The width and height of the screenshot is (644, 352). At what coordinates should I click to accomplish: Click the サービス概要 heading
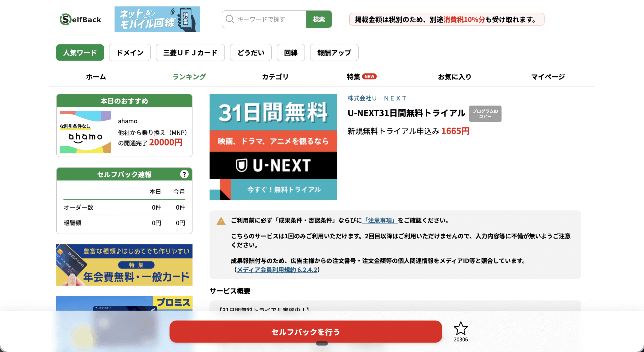tap(230, 291)
